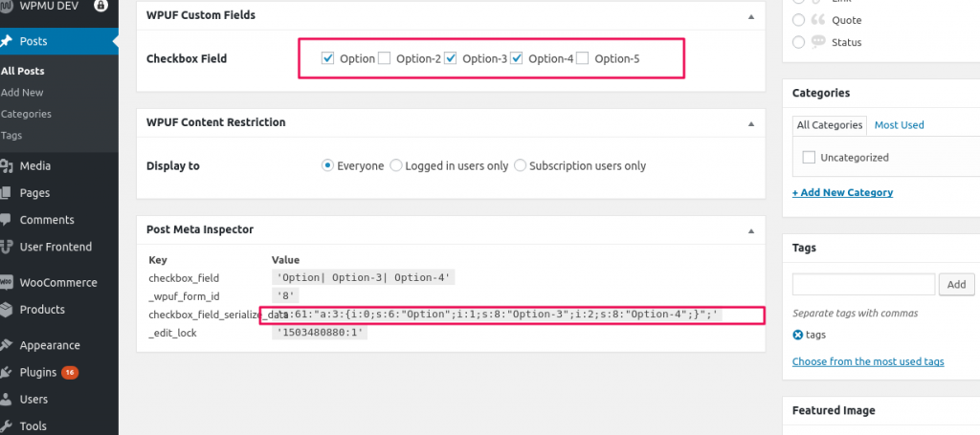
Task: Collapse the WPUF Content Restriction panel
Action: pyautogui.click(x=751, y=123)
